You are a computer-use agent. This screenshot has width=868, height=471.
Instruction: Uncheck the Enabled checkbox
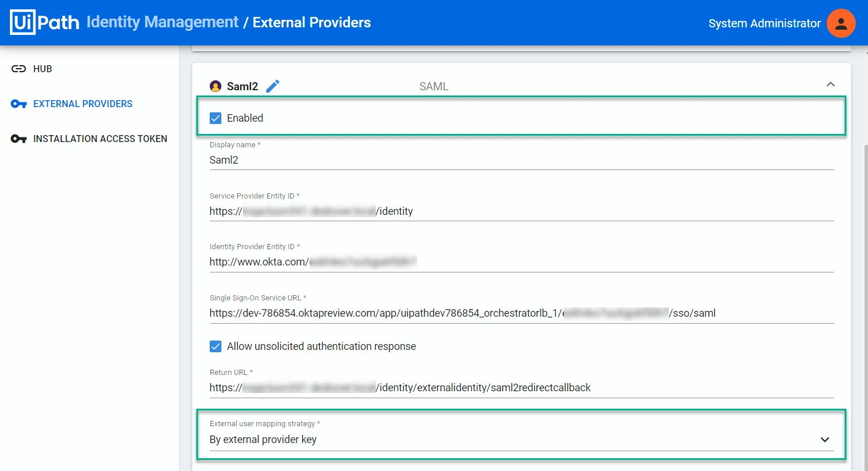click(x=216, y=118)
